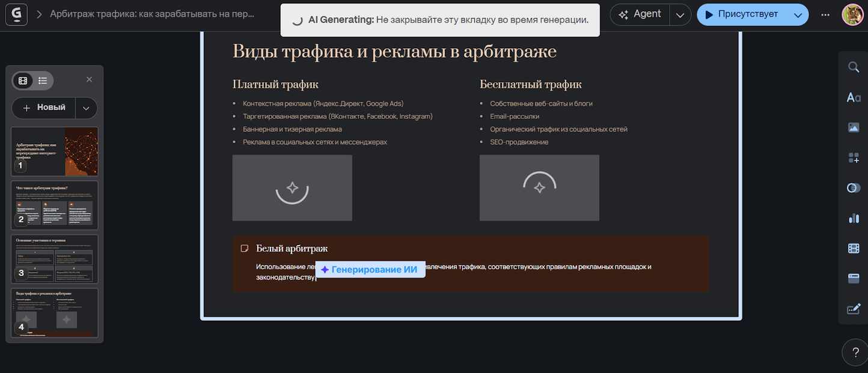Create a new slide with the Новый button
Viewport: 868px width, 373px height.
tap(47, 108)
